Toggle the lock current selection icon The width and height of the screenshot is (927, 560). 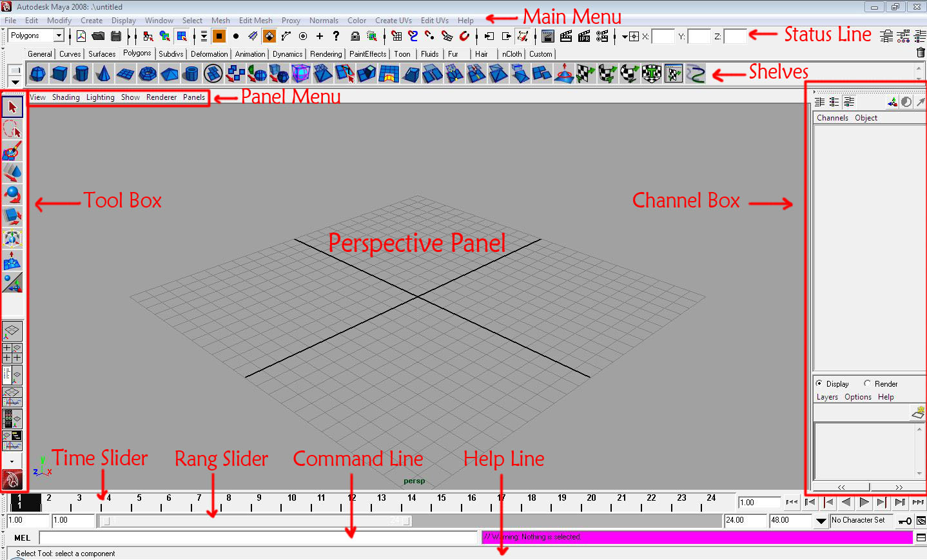pyautogui.click(x=355, y=36)
